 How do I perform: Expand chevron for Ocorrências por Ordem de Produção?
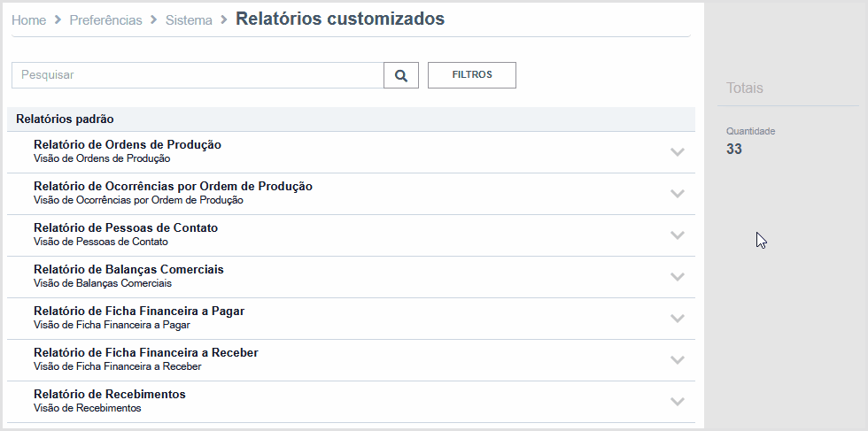pyautogui.click(x=677, y=193)
